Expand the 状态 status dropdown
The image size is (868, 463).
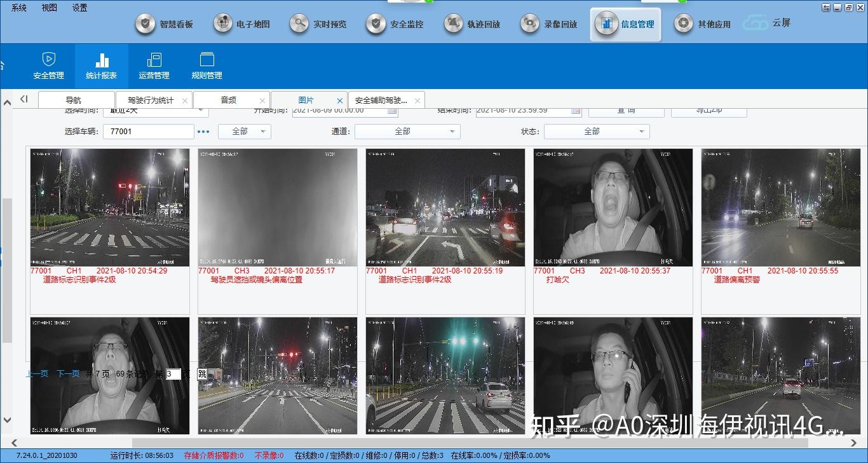click(x=597, y=132)
